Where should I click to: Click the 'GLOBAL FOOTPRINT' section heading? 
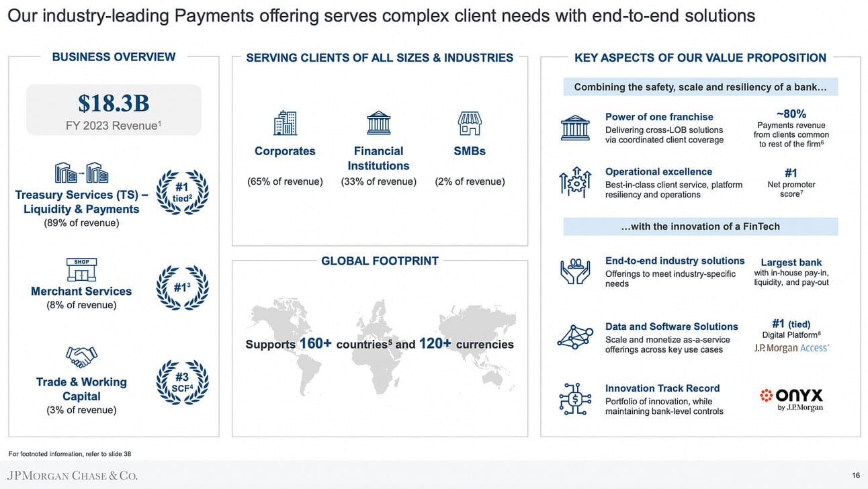coord(380,261)
